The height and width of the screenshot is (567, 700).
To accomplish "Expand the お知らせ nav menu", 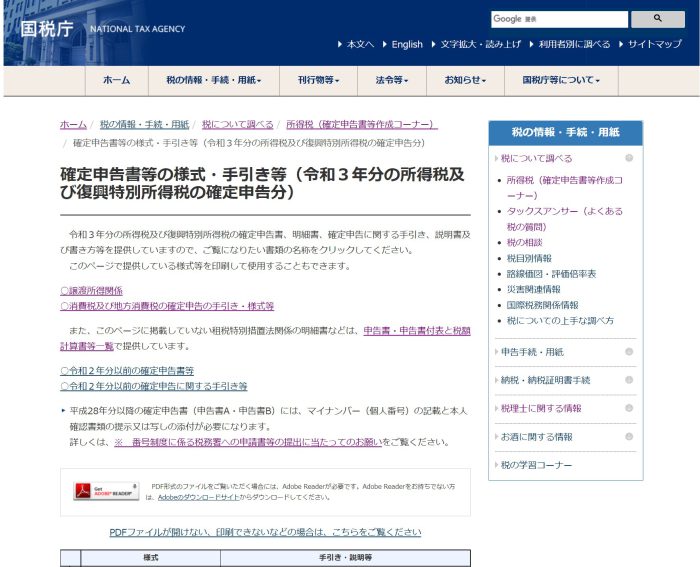I will coord(465,80).
